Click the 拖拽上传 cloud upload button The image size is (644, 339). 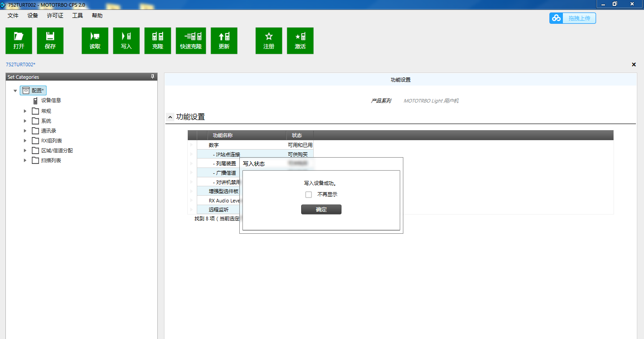[x=573, y=18]
